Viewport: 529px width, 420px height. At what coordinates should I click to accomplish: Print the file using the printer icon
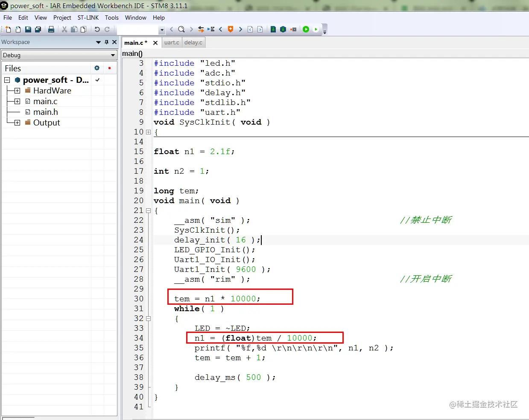[x=51, y=29]
